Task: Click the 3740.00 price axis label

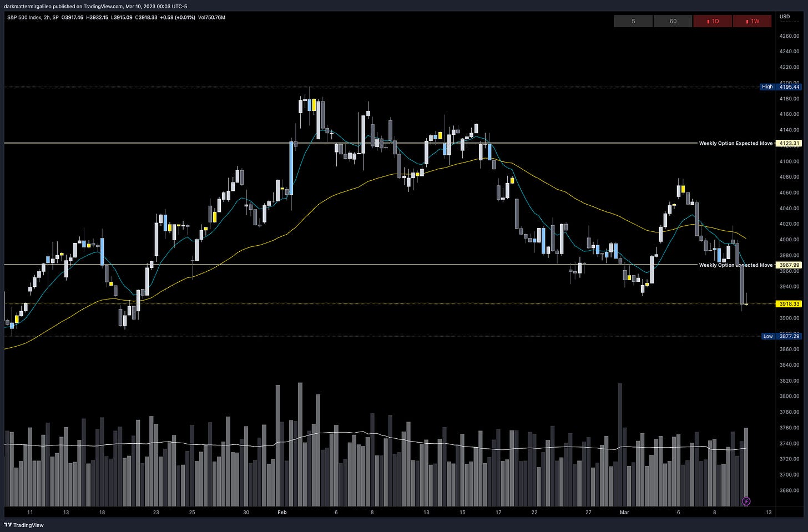Action: click(x=789, y=444)
